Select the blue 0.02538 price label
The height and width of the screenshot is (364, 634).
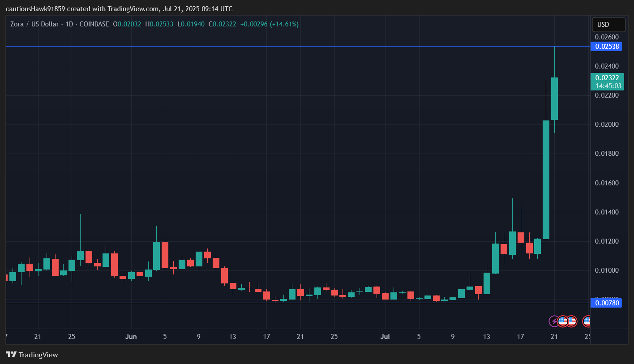606,46
